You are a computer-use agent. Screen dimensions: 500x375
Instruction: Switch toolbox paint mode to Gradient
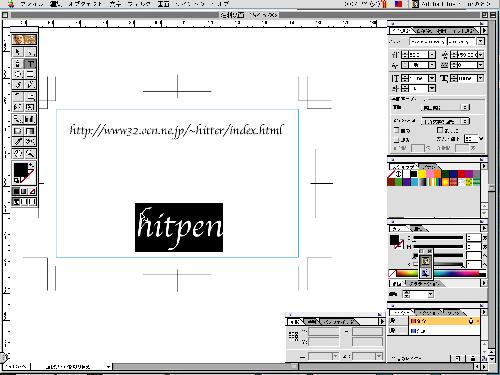(24, 191)
